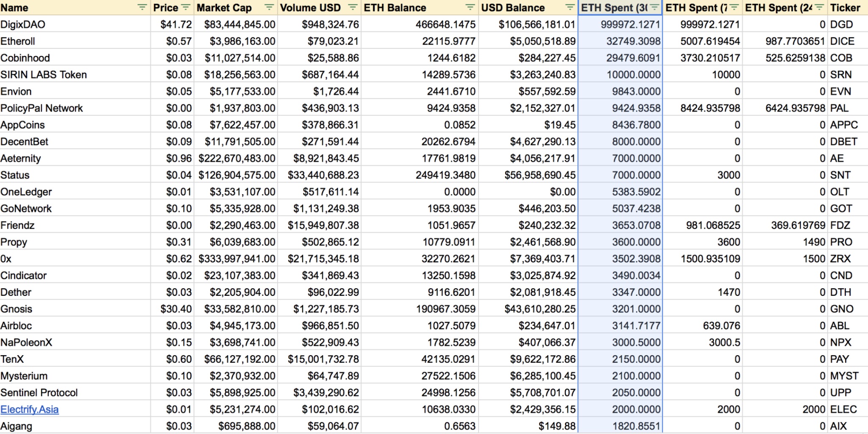The height and width of the screenshot is (434, 868).
Task: Open the Market Cap filter icon
Action: point(269,7)
